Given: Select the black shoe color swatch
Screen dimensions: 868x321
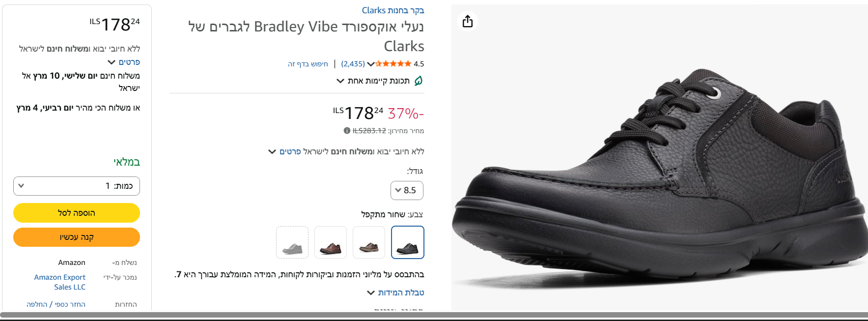Looking at the screenshot, I should (408, 242).
